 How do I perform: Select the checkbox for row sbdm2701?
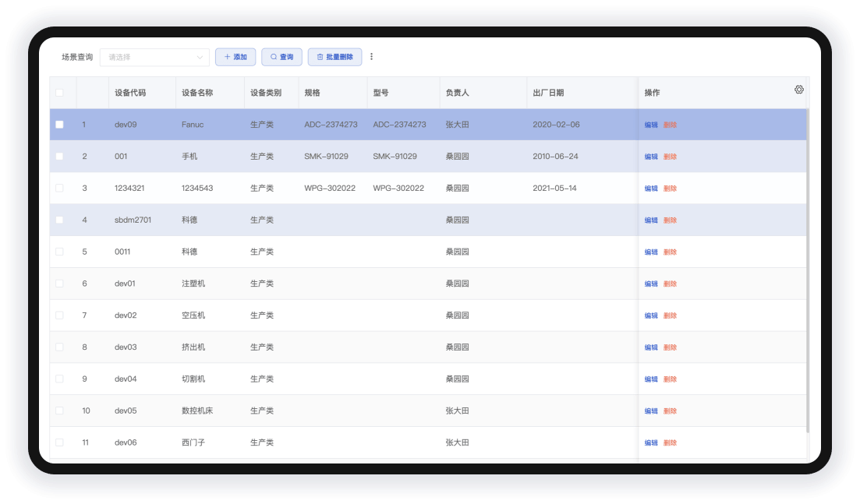59,220
